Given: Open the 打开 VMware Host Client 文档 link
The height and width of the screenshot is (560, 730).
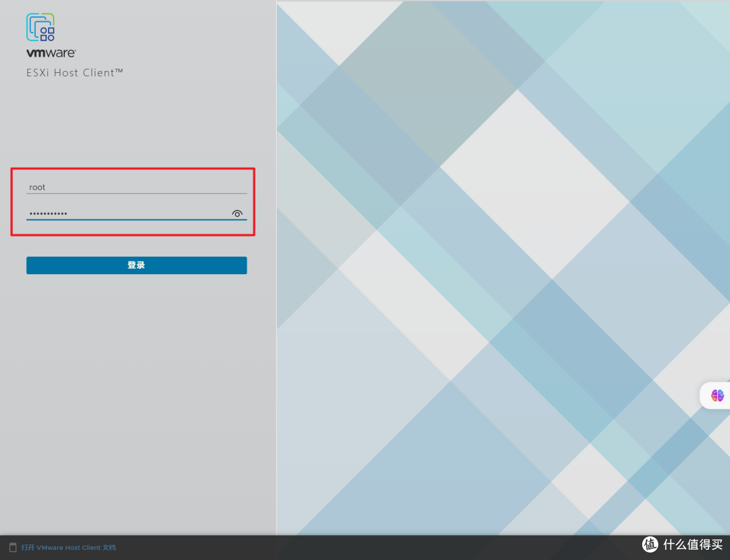Looking at the screenshot, I should point(68,547).
